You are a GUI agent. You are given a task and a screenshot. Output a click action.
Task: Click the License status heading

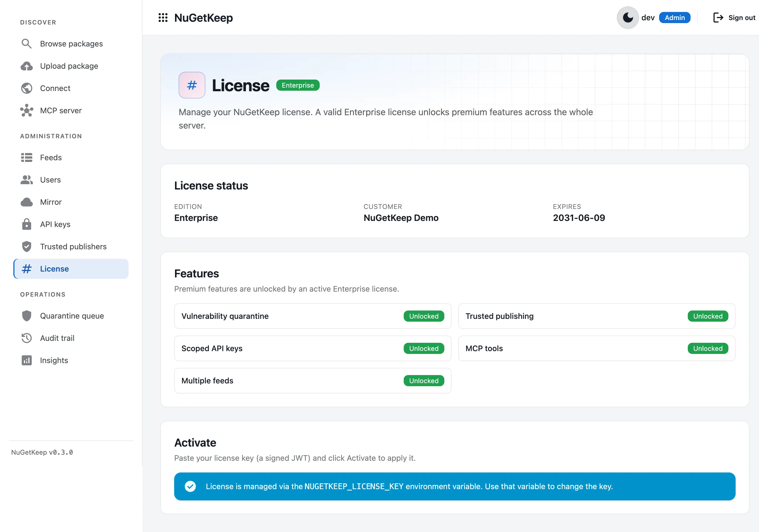(211, 186)
